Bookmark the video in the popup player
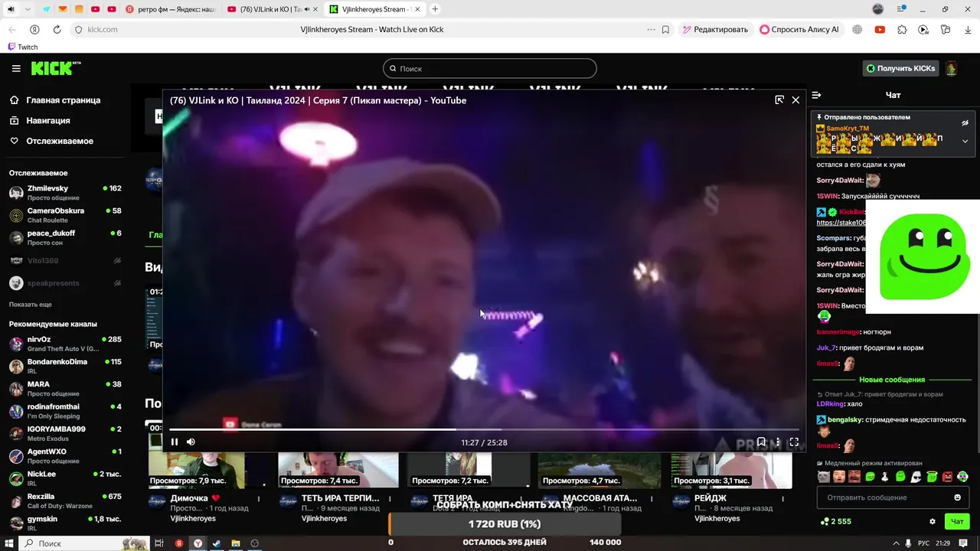This screenshot has width=980, height=551. point(761,442)
